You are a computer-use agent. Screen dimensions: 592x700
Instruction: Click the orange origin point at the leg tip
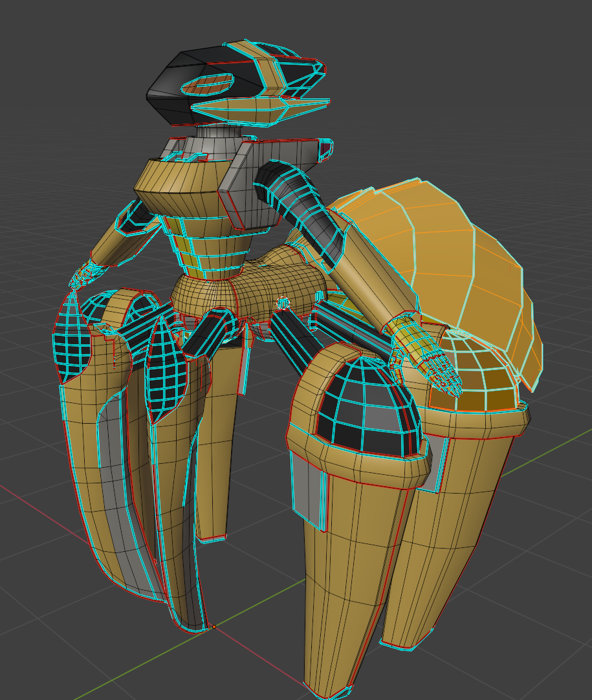[x=214, y=626]
